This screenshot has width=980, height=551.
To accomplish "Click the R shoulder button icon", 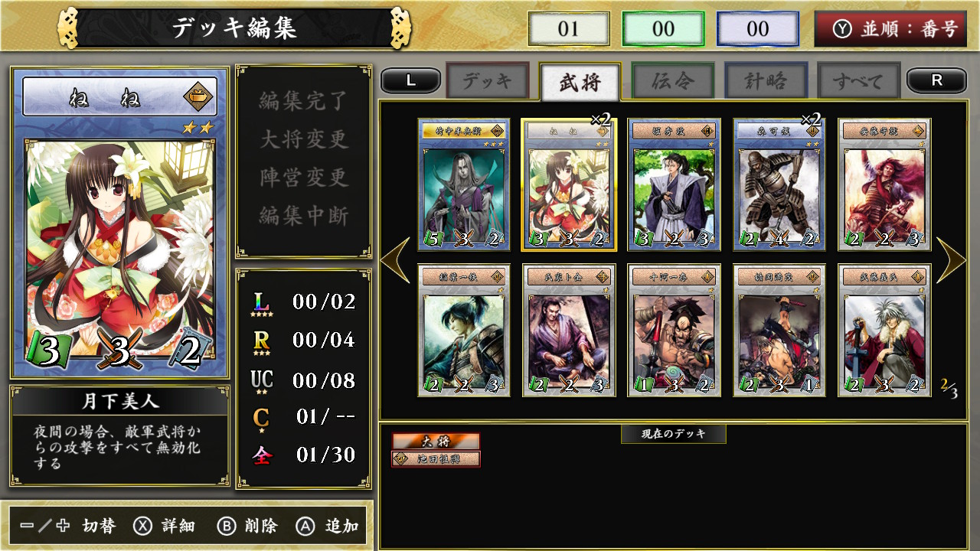I will click(x=936, y=81).
